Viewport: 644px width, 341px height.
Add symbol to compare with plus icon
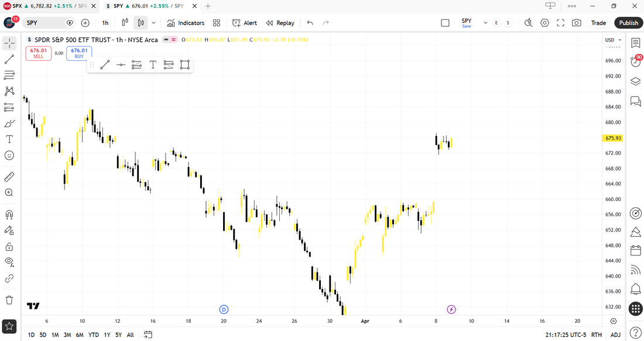[85, 23]
